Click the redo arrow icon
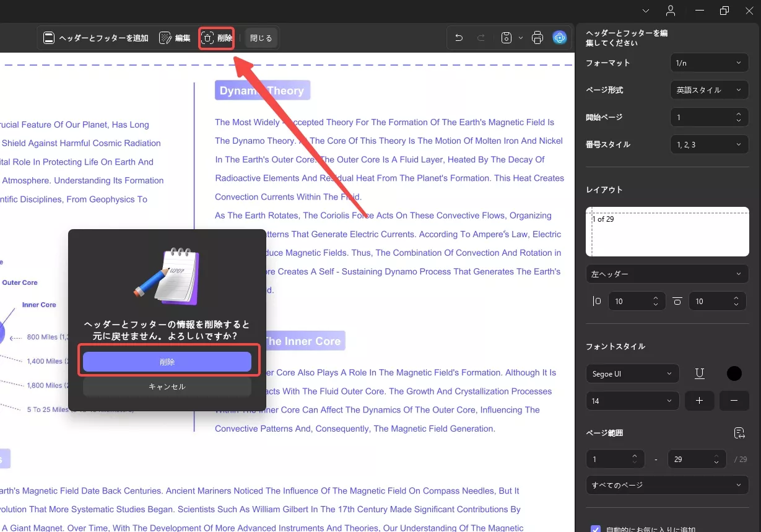The image size is (761, 532). tap(481, 38)
